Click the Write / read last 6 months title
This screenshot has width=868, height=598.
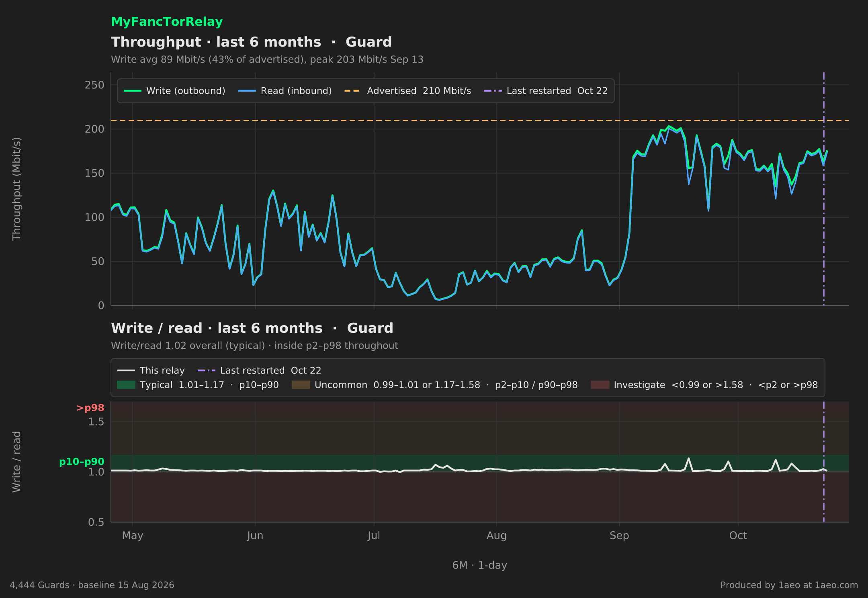tap(252, 328)
